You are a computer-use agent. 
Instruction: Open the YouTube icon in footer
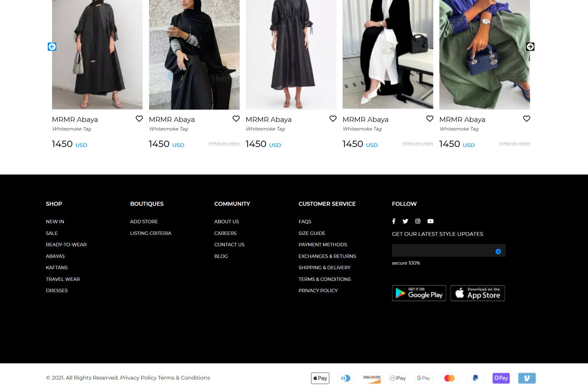(430, 221)
